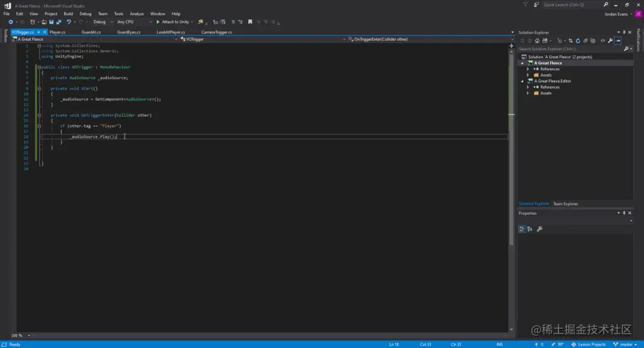This screenshot has height=348, width=644.
Task: Click Lesson Projects repository in status bar
Action: click(589, 344)
